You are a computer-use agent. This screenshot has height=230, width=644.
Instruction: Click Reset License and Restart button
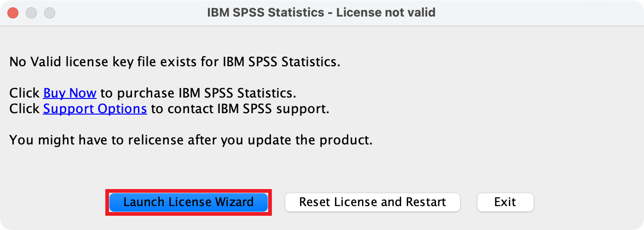pyautogui.click(x=373, y=202)
